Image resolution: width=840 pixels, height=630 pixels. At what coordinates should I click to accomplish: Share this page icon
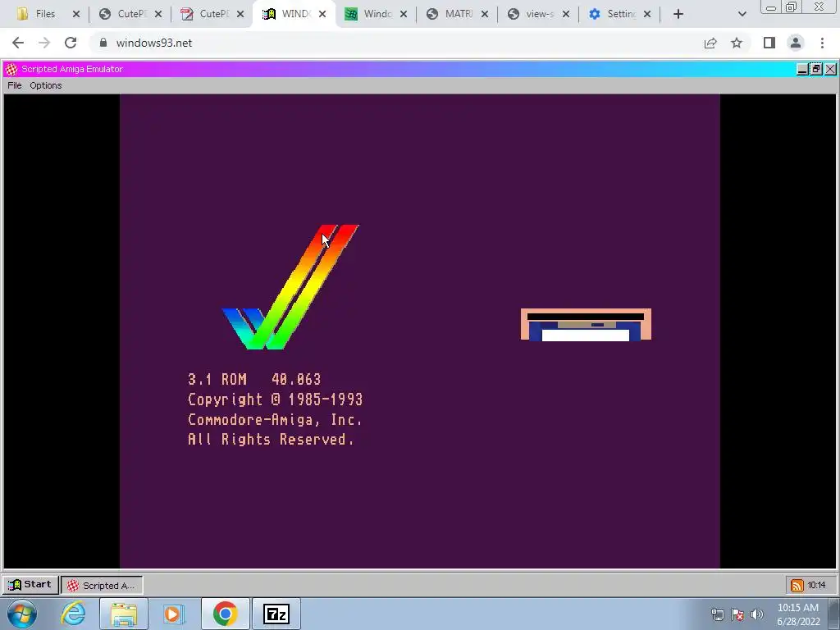[x=710, y=43]
